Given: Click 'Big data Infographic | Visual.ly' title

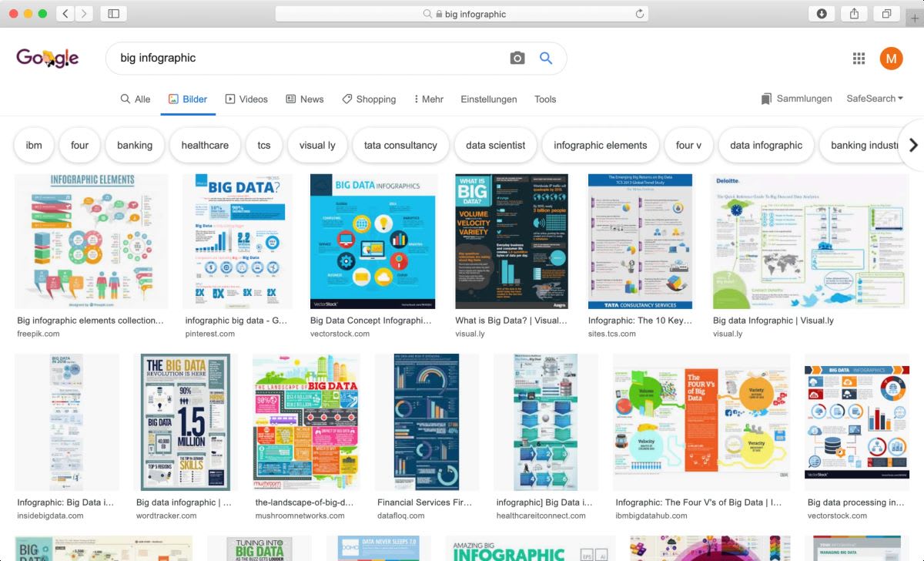Looking at the screenshot, I should (x=773, y=321).
